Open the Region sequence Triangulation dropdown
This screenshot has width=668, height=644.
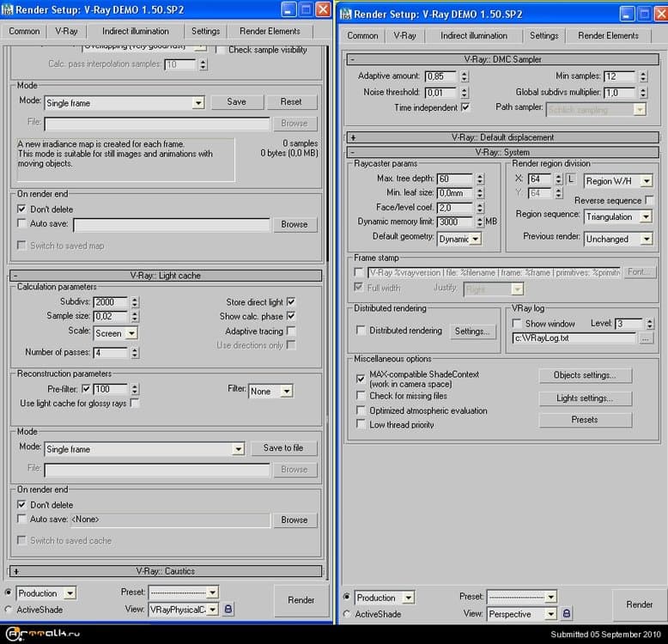[618, 217]
